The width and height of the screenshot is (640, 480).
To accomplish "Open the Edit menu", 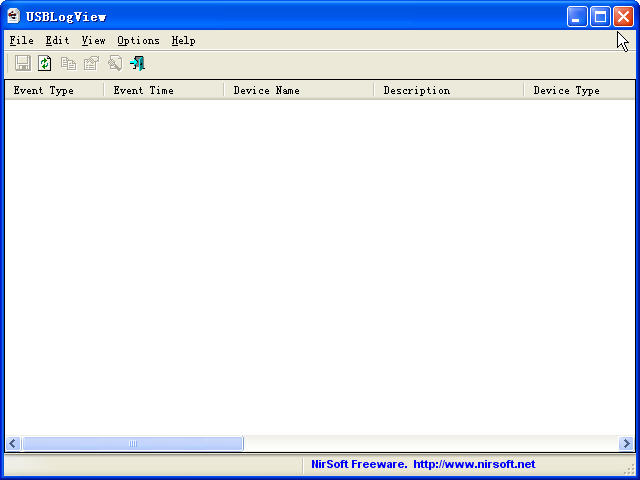I will [x=57, y=41].
